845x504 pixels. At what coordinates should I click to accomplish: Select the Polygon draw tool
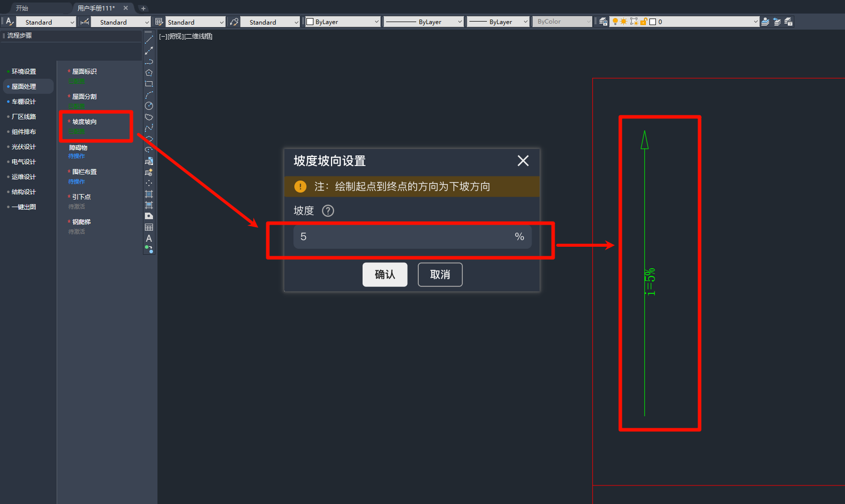tap(149, 73)
